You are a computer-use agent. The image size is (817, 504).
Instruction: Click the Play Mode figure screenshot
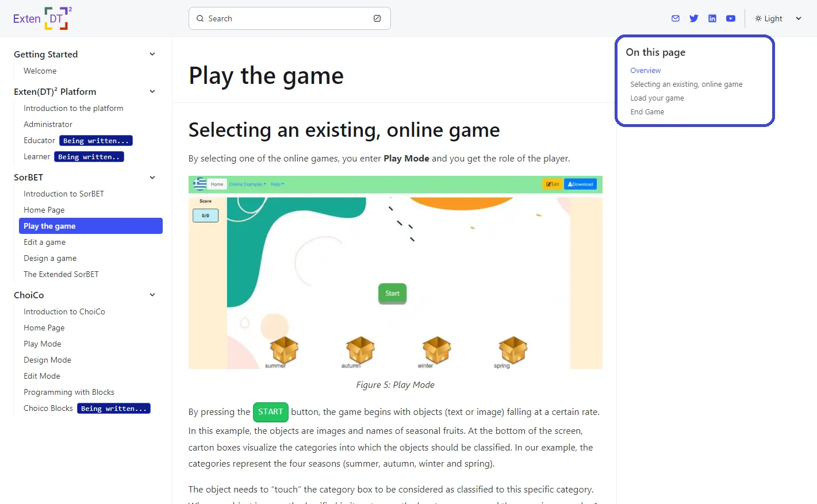(x=396, y=272)
